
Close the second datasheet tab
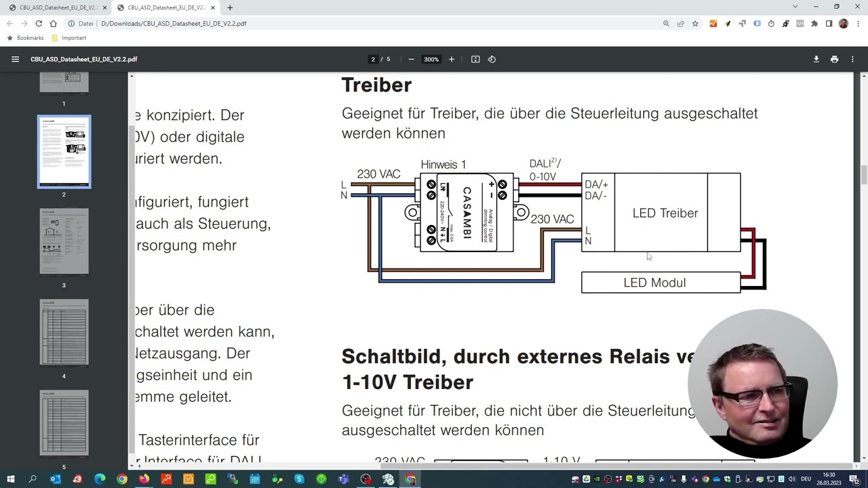coord(213,7)
